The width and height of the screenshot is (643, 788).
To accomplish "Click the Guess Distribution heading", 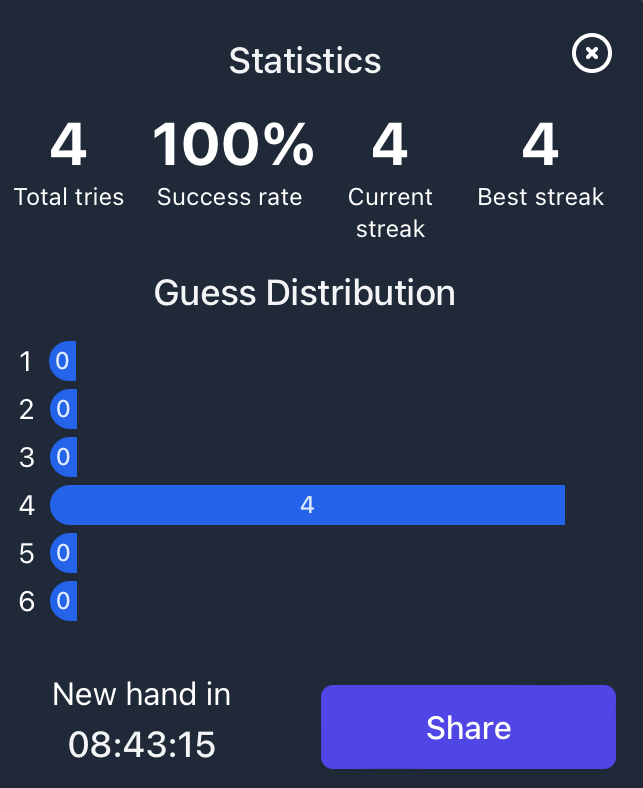I will (x=305, y=292).
